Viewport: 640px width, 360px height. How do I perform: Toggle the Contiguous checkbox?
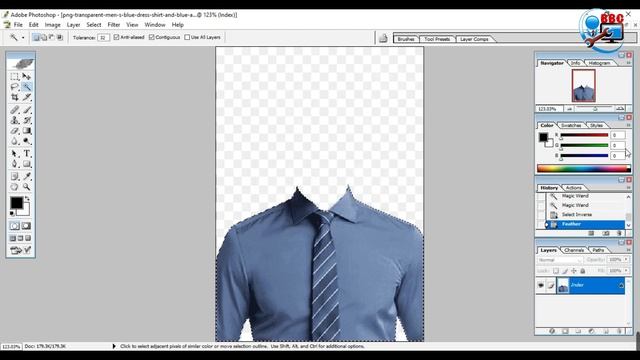click(x=151, y=37)
